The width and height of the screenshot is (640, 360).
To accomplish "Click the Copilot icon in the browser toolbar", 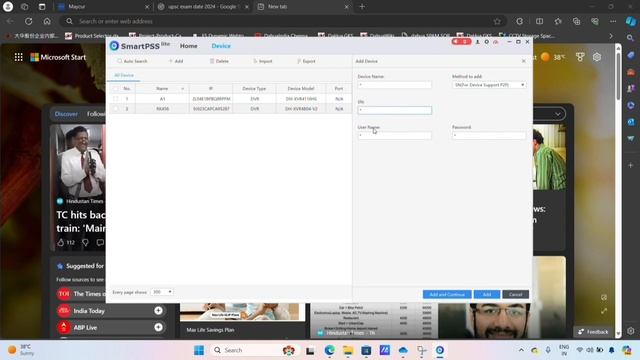I will pyautogui.click(x=631, y=21).
